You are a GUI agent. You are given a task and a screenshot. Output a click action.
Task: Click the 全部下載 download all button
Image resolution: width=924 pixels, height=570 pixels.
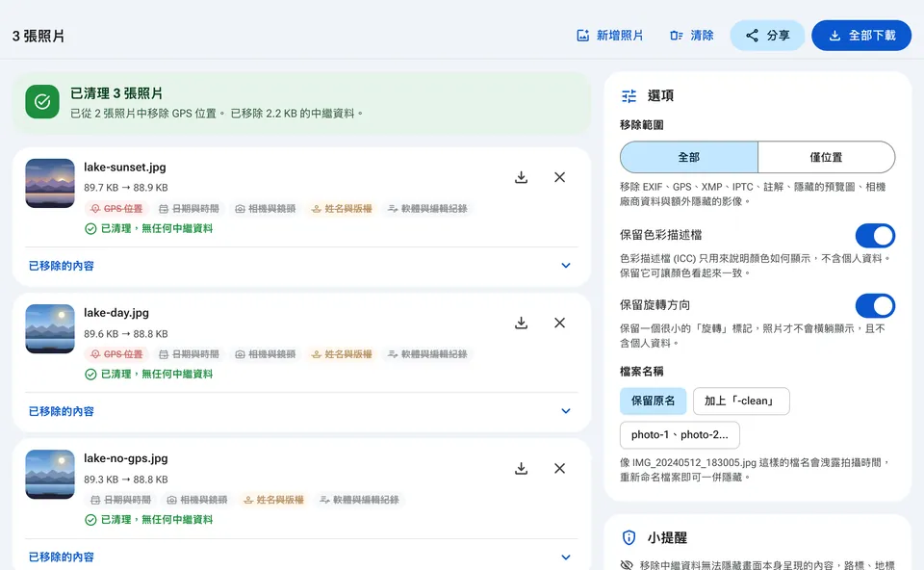pyautogui.click(x=861, y=36)
